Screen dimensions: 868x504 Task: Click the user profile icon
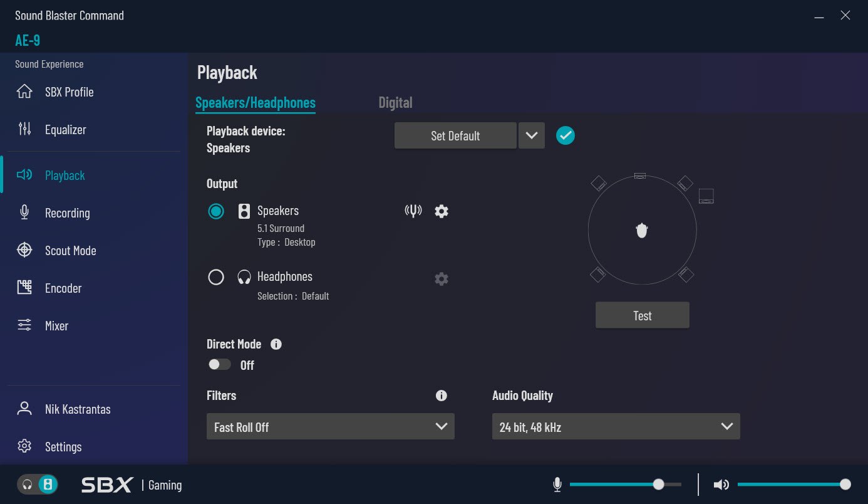click(x=24, y=409)
